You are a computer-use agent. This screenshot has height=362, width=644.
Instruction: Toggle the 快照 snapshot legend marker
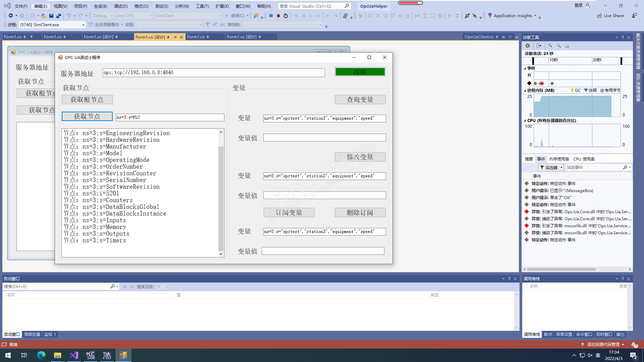586,90
